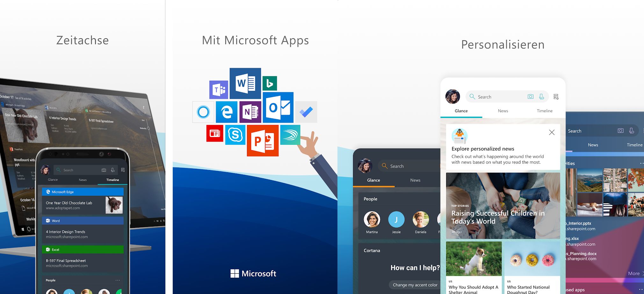Tap the Excel timeline section header

point(83,250)
